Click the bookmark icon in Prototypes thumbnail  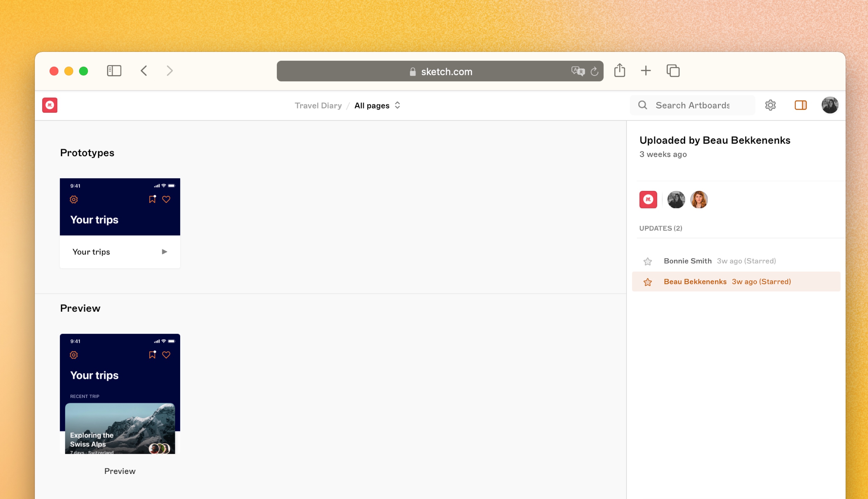coord(152,199)
